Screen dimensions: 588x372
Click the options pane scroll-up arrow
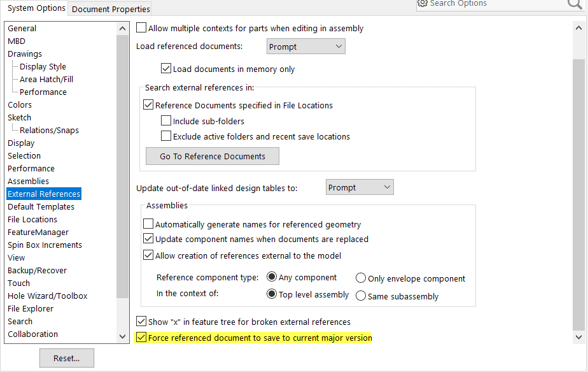pos(578,28)
